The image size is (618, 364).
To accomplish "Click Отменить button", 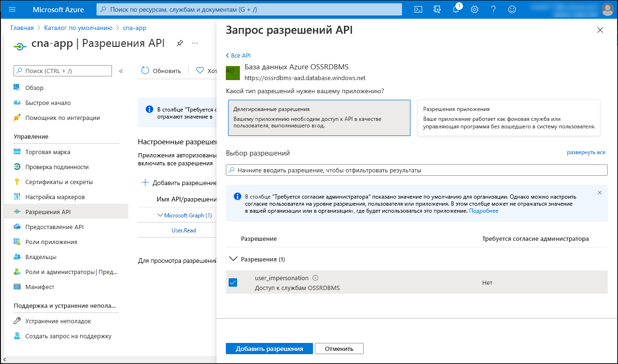I will (339, 349).
